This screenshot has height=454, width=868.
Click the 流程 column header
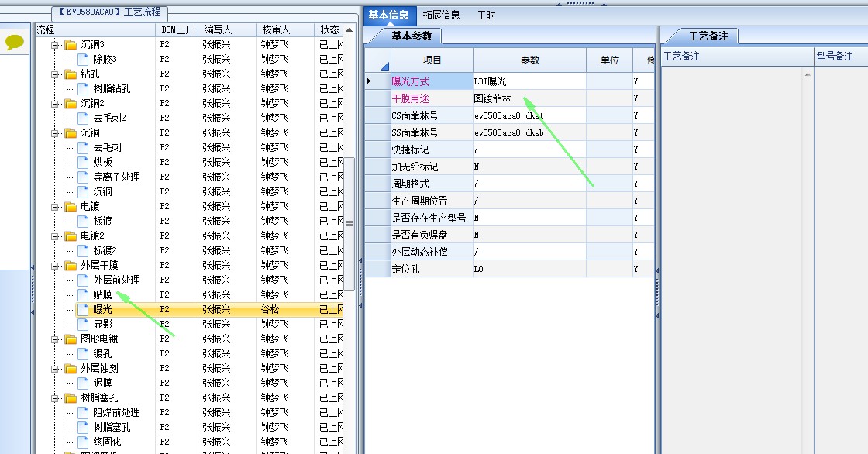[95, 30]
